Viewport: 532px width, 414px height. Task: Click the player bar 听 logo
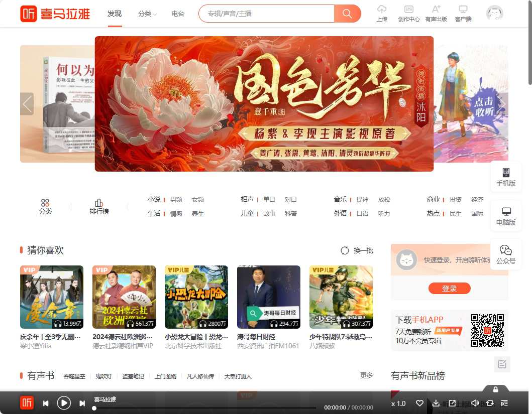(x=27, y=403)
